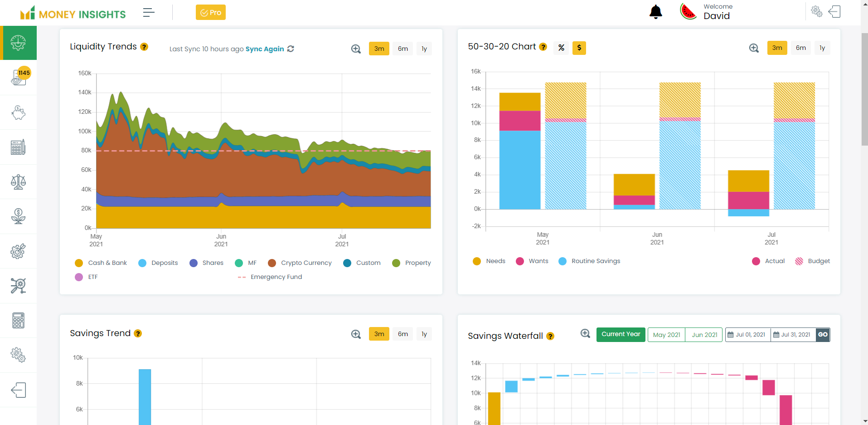Switch 50-30-20 Chart to dollar view
This screenshot has width=868, height=425.
579,48
